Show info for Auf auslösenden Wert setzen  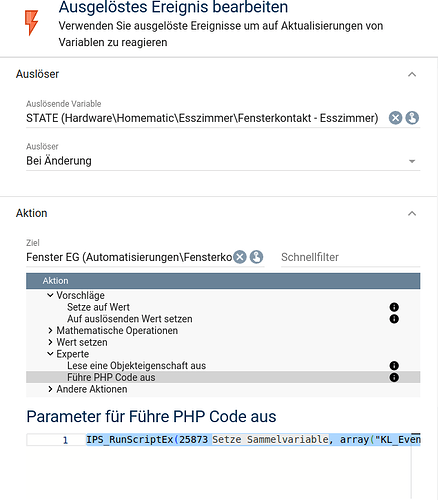click(394, 319)
